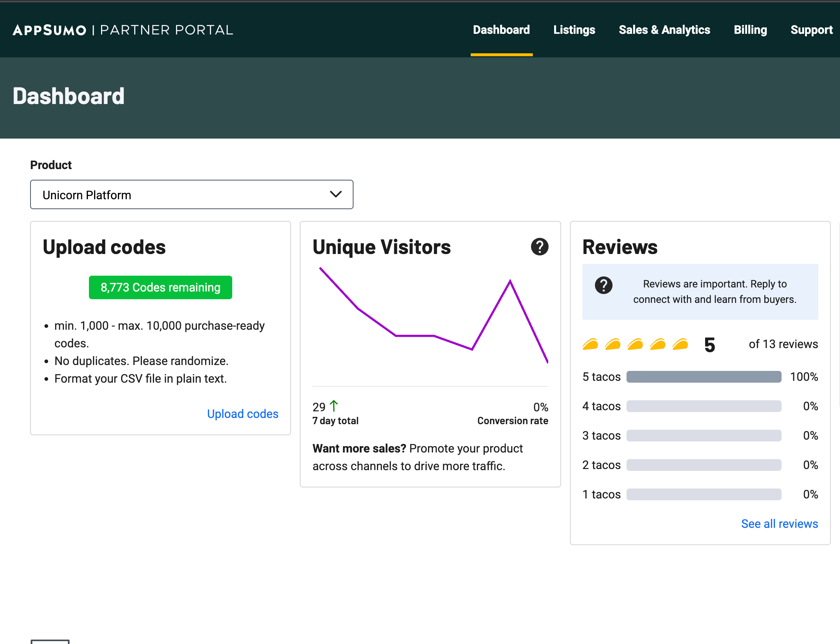Click the first taco rating icon
The width and height of the screenshot is (840, 644).
590,344
